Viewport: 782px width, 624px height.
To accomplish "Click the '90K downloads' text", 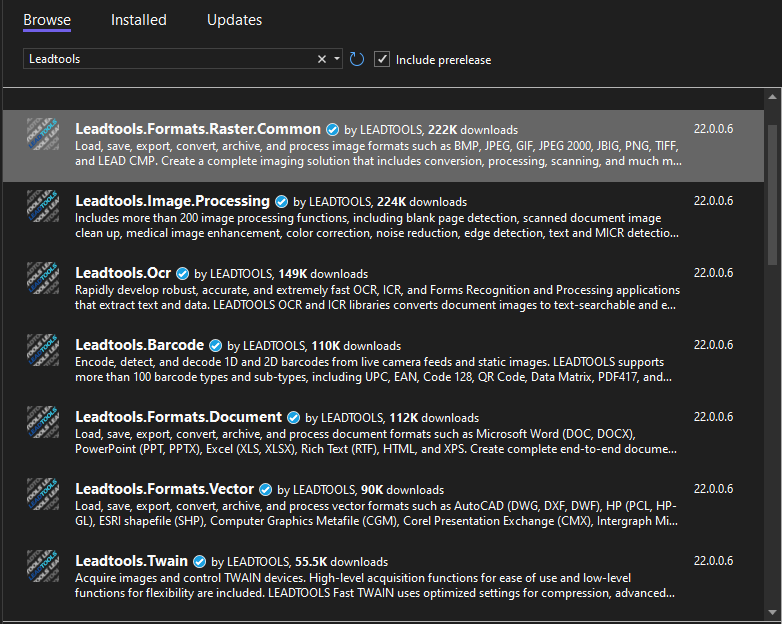I will point(402,490).
